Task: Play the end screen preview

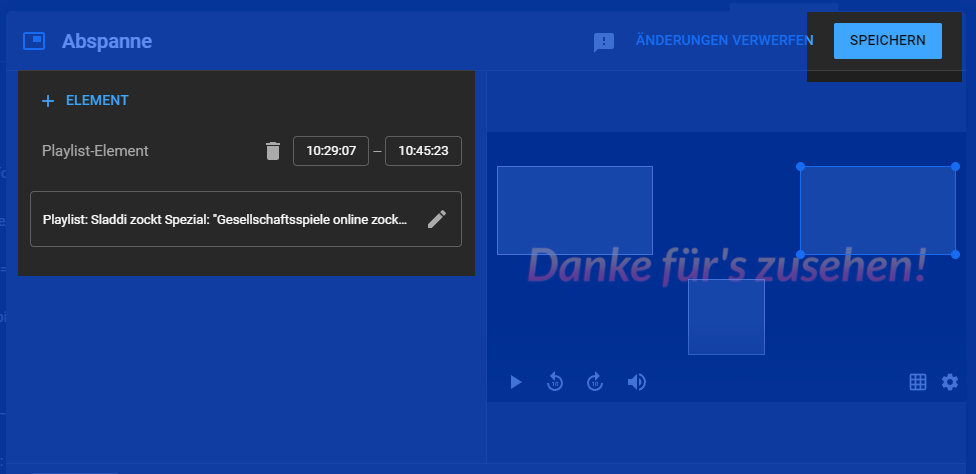Action: click(x=516, y=382)
